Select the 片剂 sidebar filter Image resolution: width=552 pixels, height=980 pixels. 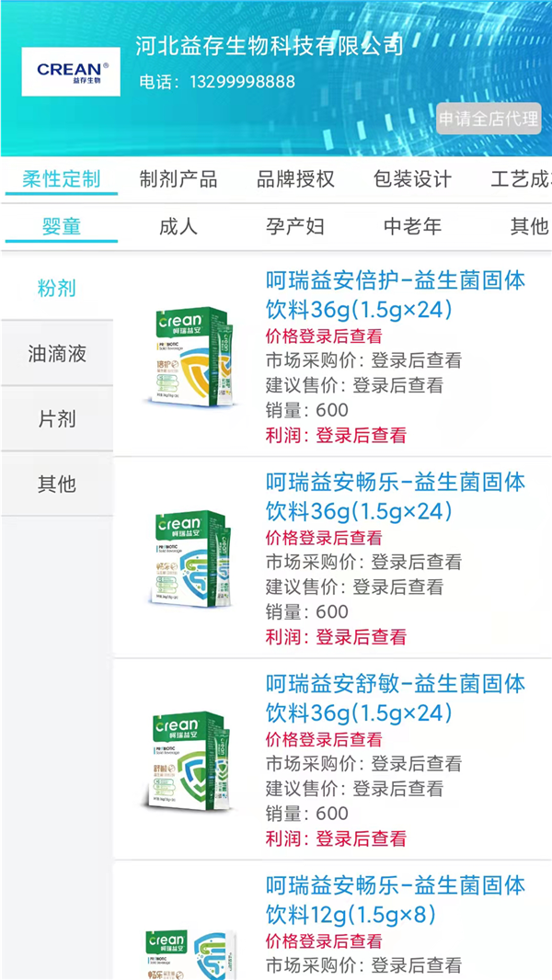click(x=57, y=418)
